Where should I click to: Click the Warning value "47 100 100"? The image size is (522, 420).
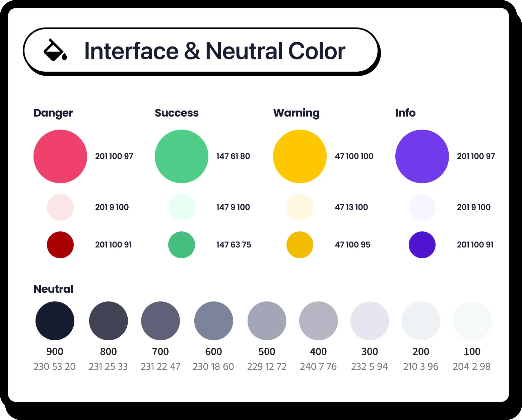coord(354,156)
